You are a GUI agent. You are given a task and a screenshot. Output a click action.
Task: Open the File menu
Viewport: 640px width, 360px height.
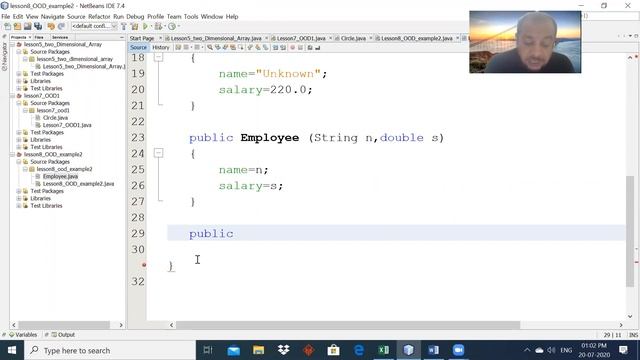pyautogui.click(x=5, y=17)
